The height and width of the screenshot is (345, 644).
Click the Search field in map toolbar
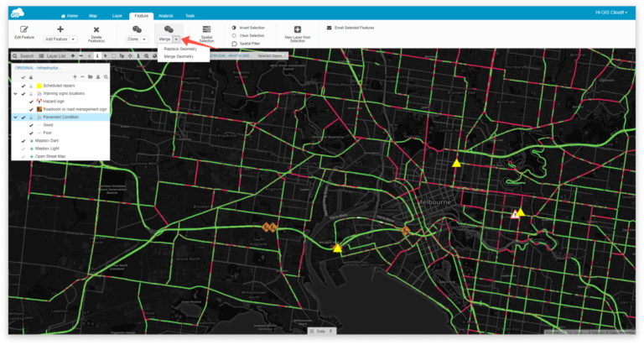tap(23, 55)
